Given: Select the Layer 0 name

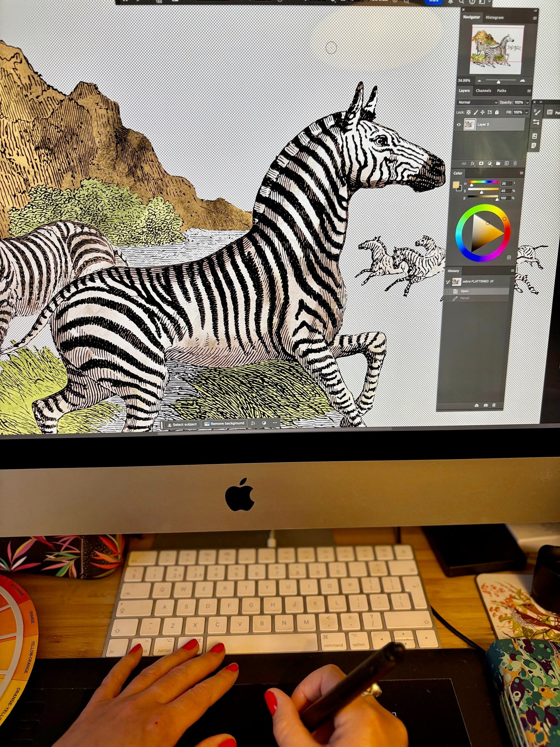Looking at the screenshot, I should coord(483,124).
